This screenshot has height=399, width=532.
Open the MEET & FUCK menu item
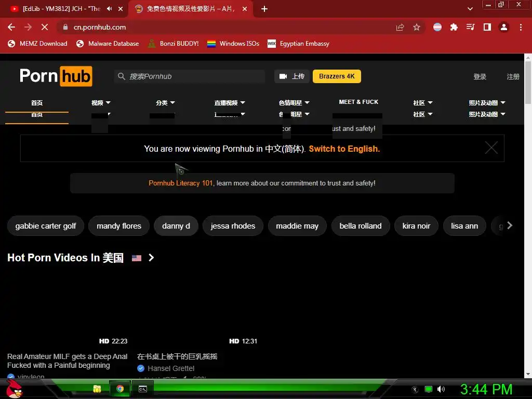pyautogui.click(x=358, y=102)
